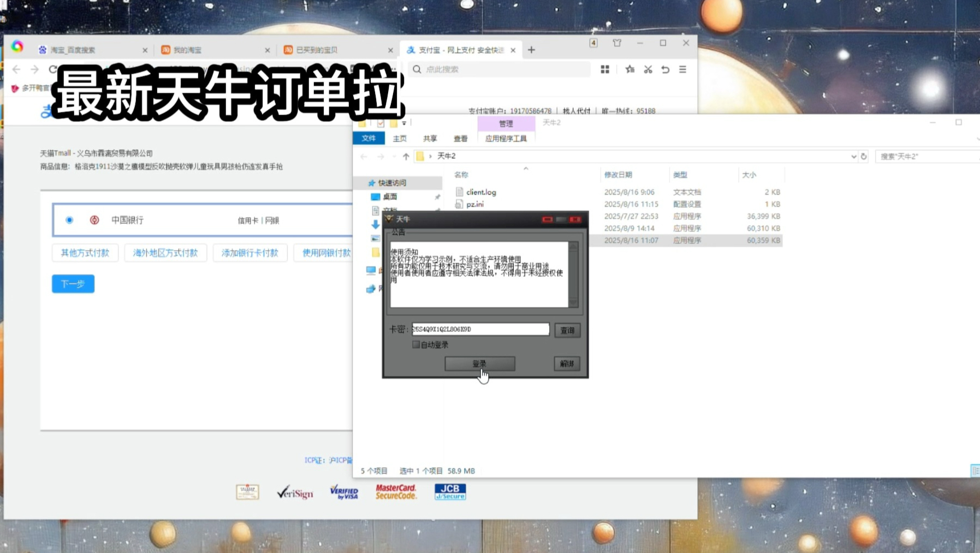Click the details view toggle icon
Screen dimensions: 980x553
pos(975,470)
